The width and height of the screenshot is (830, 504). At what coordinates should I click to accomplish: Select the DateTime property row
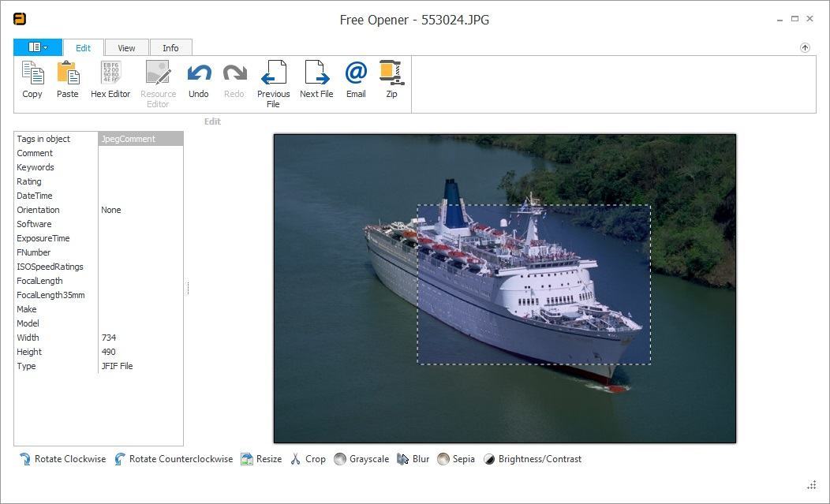99,196
